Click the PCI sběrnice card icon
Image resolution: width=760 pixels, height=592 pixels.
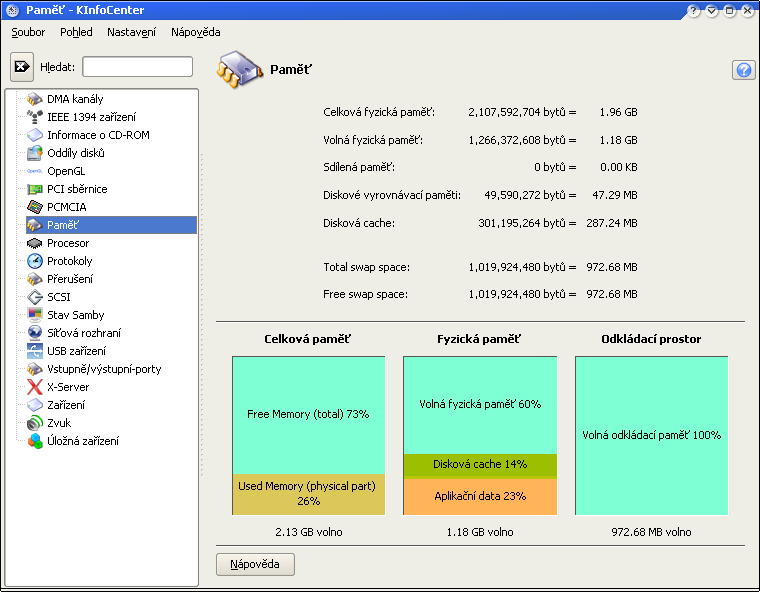[35, 189]
